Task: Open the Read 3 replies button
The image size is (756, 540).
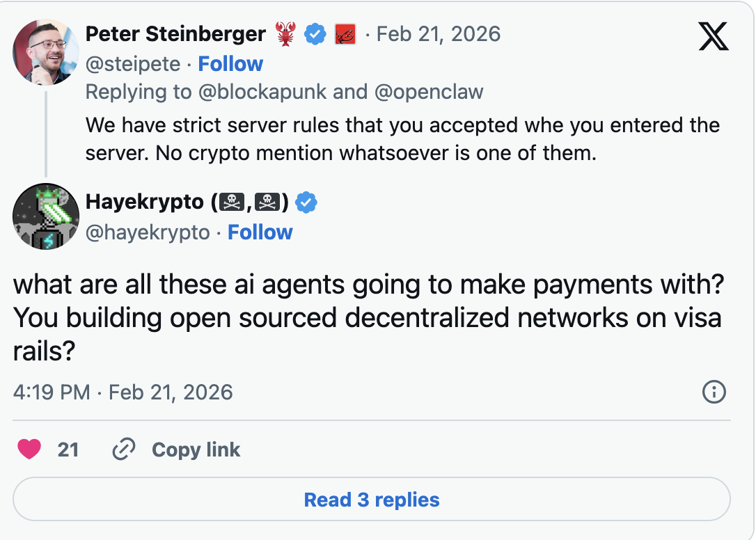Action: [372, 499]
